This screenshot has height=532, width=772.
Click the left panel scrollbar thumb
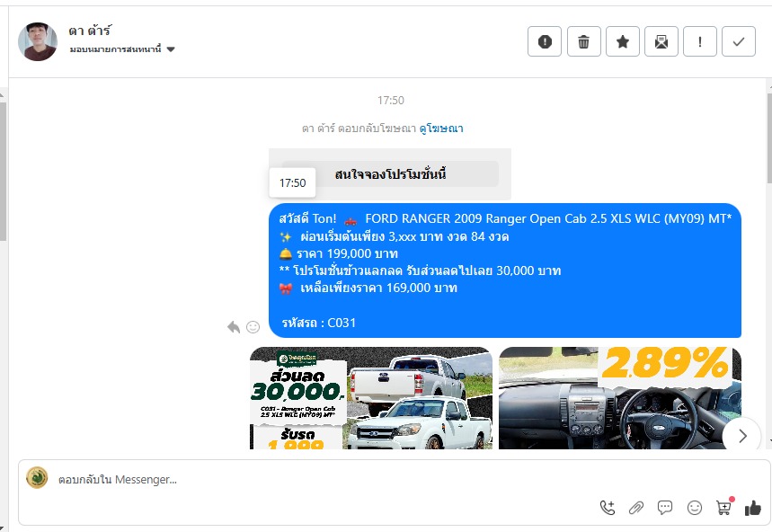[3, 171]
